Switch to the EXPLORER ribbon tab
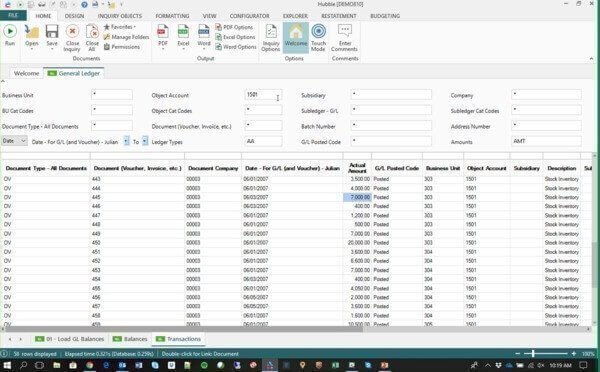This screenshot has height=372, width=600. 295,16
